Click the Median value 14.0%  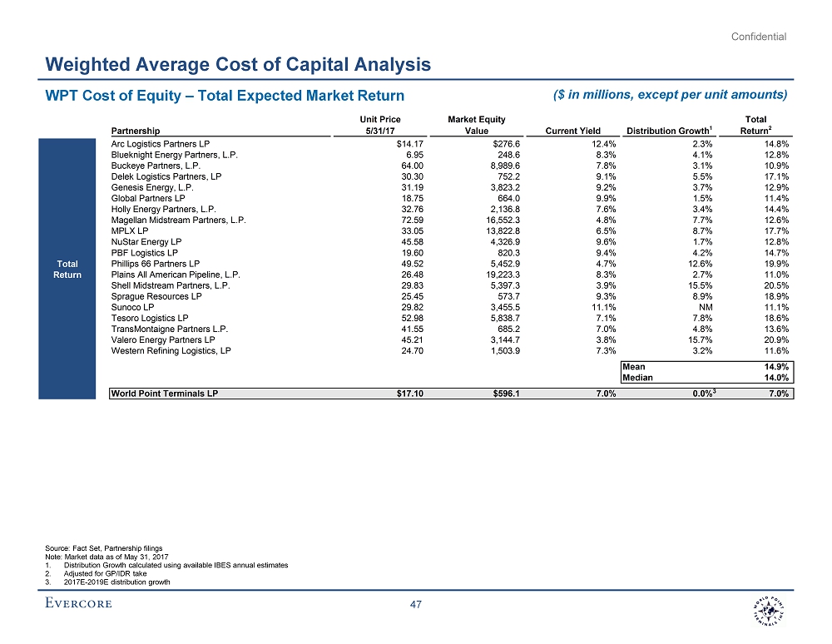775,377
